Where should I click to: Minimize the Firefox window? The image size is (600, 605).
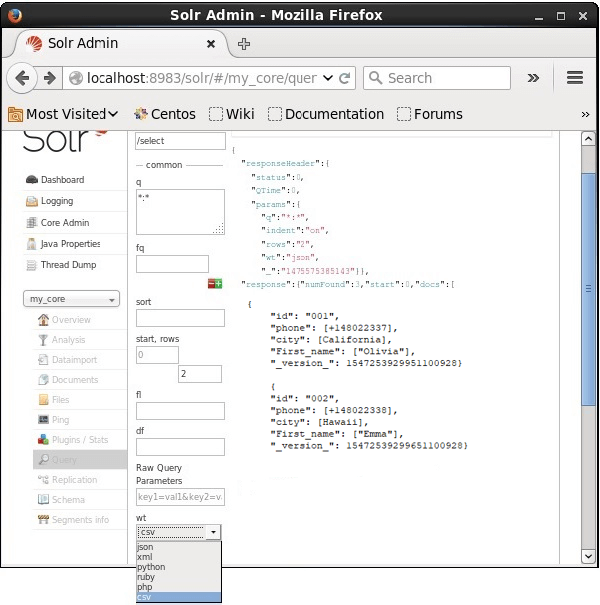pos(539,17)
